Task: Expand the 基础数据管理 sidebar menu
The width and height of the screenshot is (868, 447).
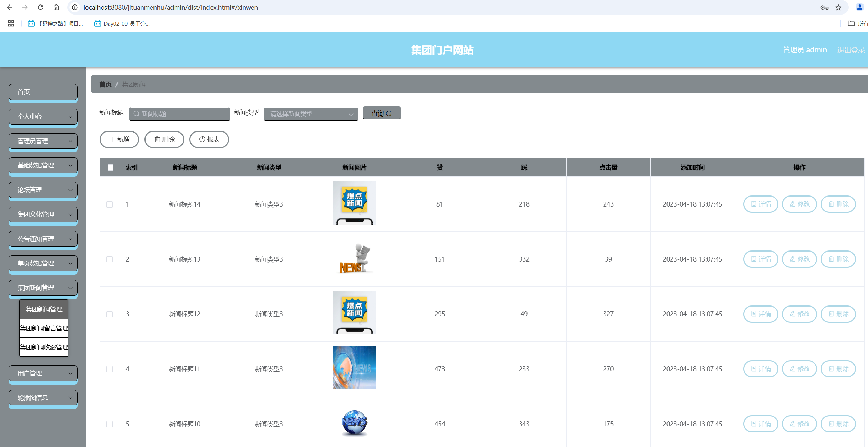Action: [43, 165]
